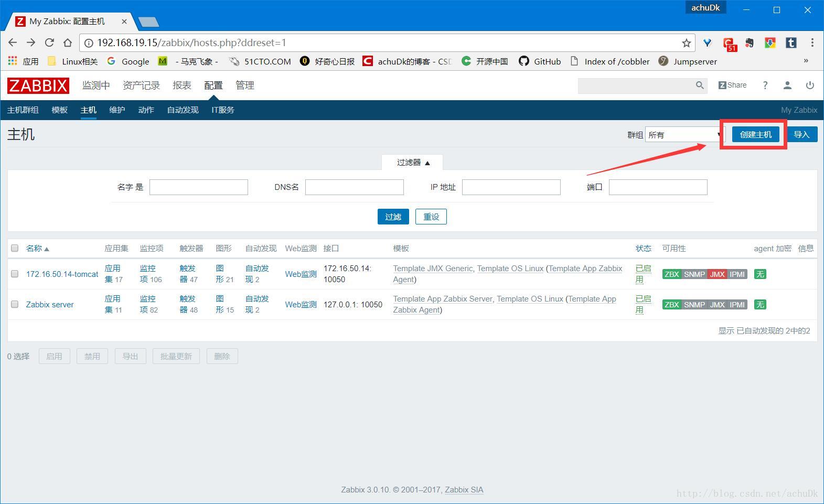Tick the select-all hosts checkbox in header
Viewport: 824px width, 504px height.
coord(15,248)
